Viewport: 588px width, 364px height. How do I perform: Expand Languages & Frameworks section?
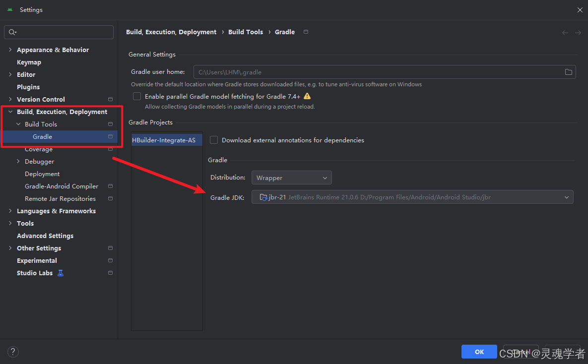10,211
